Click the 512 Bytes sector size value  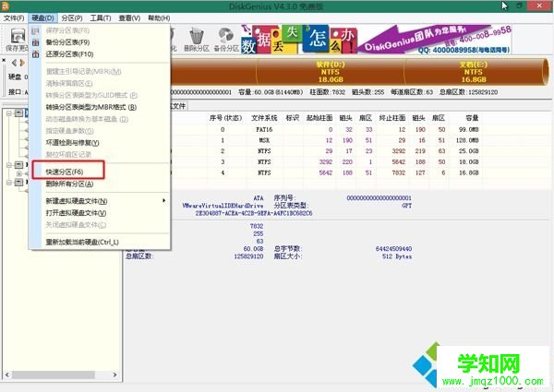click(397, 256)
